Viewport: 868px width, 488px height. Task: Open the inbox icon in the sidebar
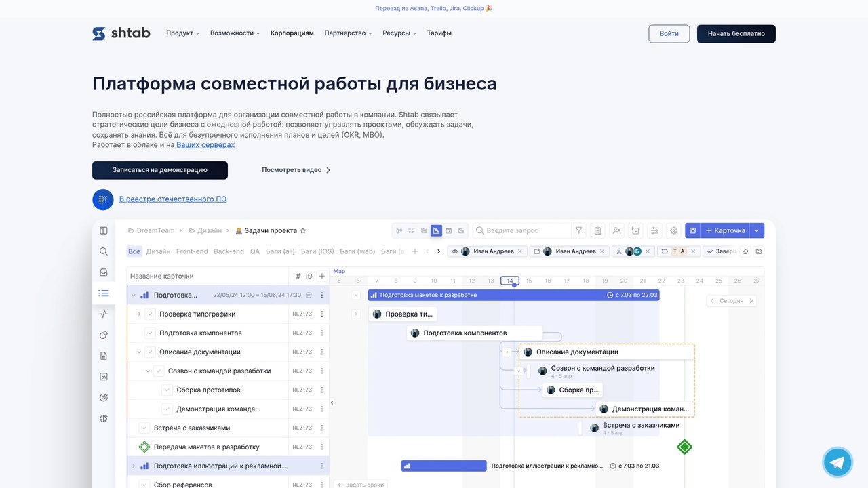click(x=103, y=272)
